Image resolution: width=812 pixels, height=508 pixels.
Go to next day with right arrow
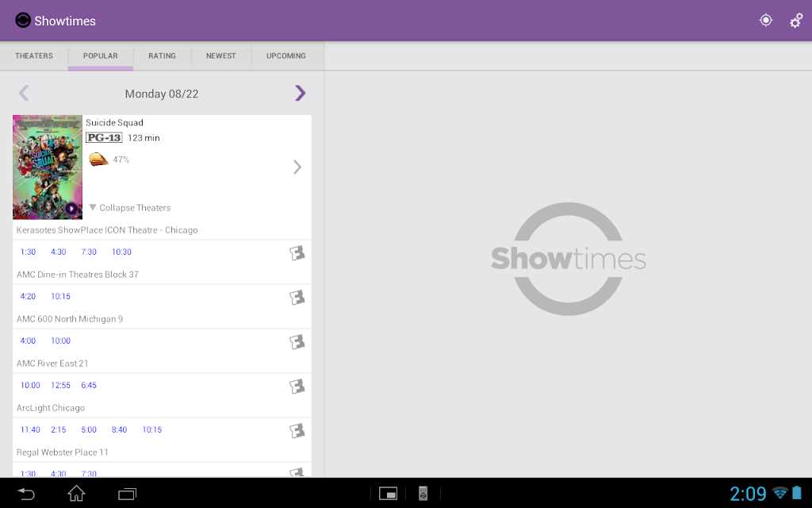[x=300, y=94]
